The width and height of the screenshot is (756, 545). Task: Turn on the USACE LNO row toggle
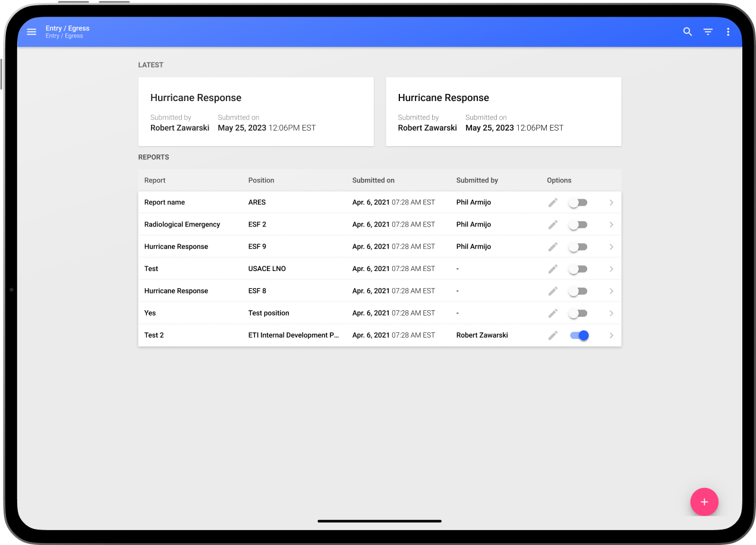coord(578,269)
